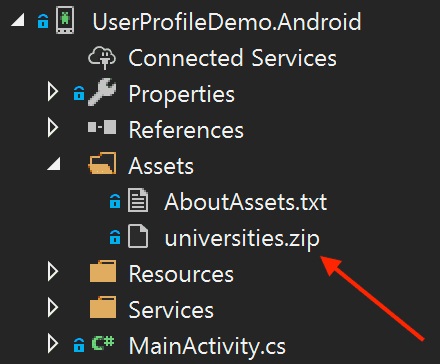The image size is (440, 364).
Task: Collapse the UserProfileDemo.Android project node
Action: coord(18,20)
